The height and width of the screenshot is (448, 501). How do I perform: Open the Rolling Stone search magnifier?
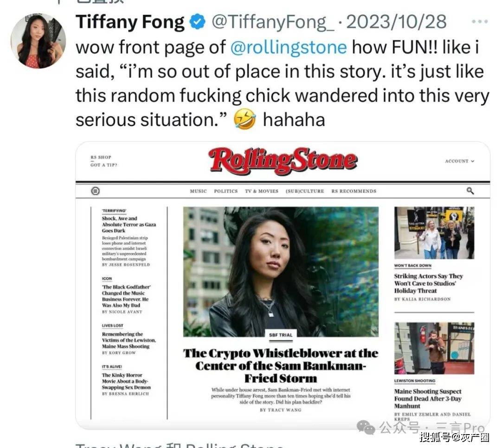coord(470,191)
